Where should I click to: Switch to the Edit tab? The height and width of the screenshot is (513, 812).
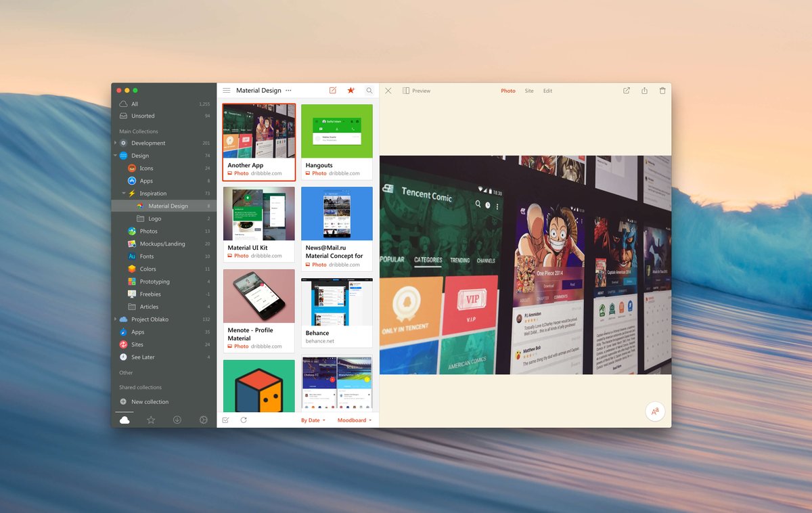pos(547,91)
